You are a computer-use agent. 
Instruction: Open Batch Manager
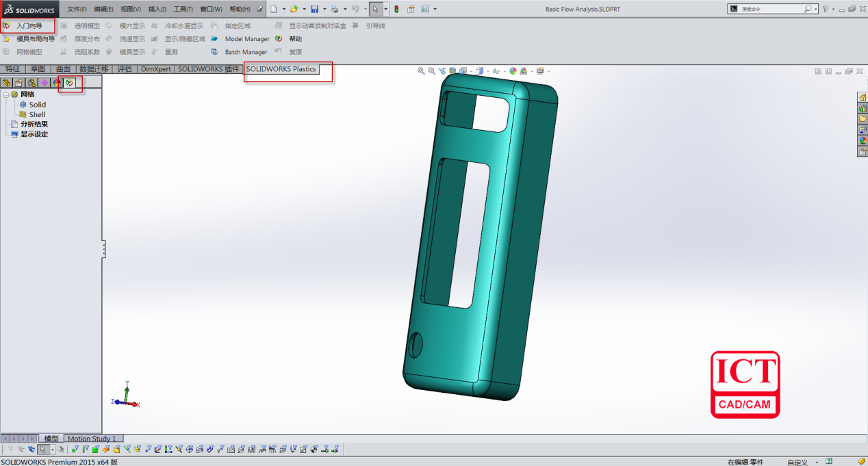pos(246,52)
